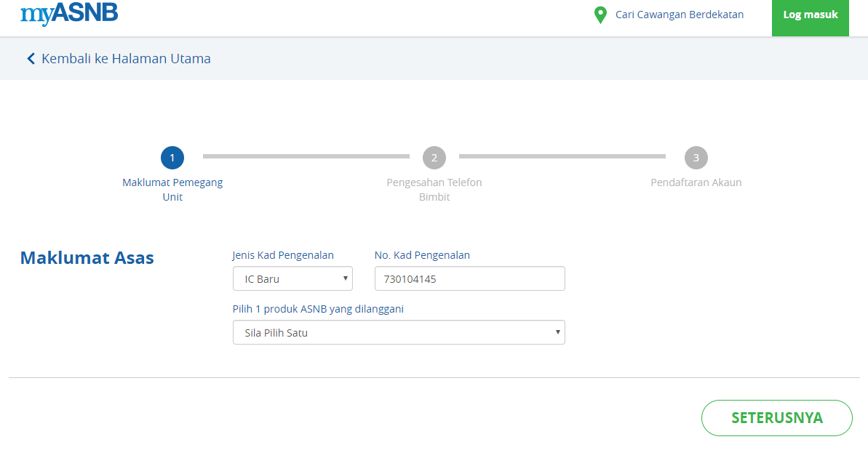Click the back chevron arrow icon

click(x=31, y=59)
